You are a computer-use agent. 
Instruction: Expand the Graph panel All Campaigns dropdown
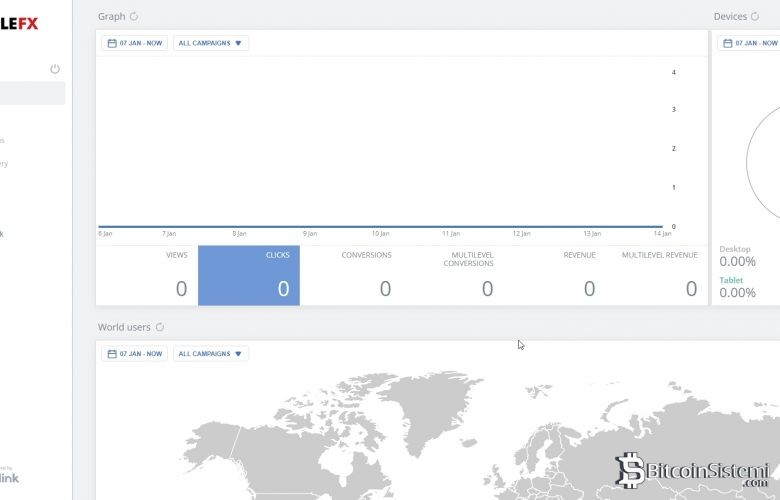[x=210, y=44]
